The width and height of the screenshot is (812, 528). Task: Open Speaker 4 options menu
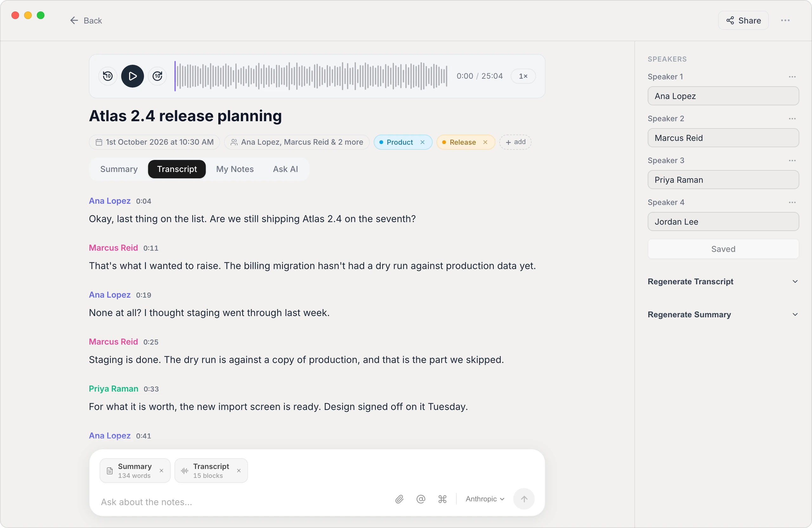(792, 203)
